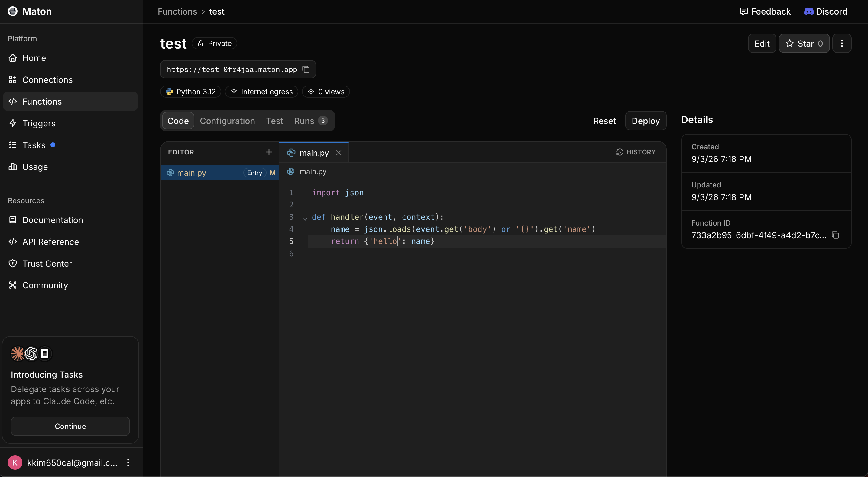Copy the Function ID

point(835,235)
